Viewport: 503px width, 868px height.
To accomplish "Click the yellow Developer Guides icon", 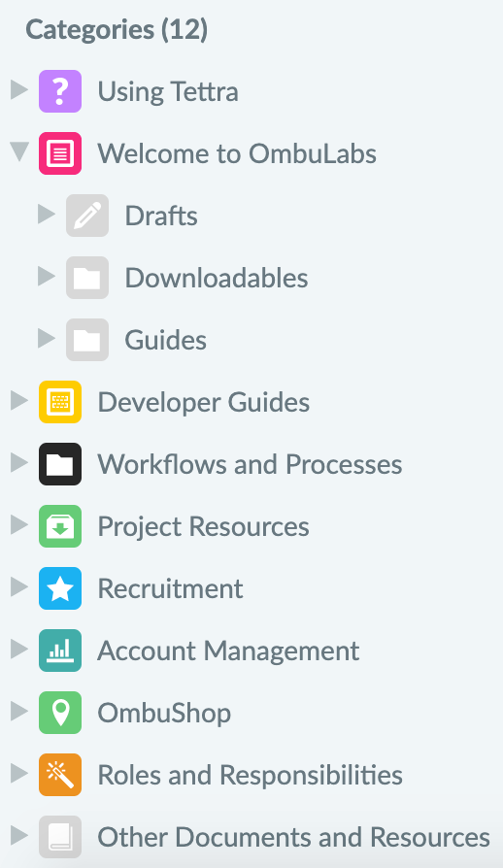I will click(60, 402).
